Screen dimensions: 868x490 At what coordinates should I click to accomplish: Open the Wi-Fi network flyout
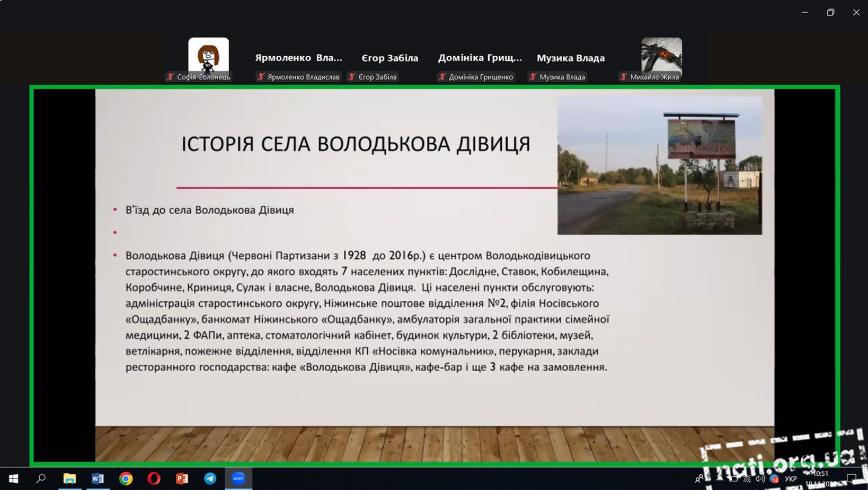tap(747, 479)
